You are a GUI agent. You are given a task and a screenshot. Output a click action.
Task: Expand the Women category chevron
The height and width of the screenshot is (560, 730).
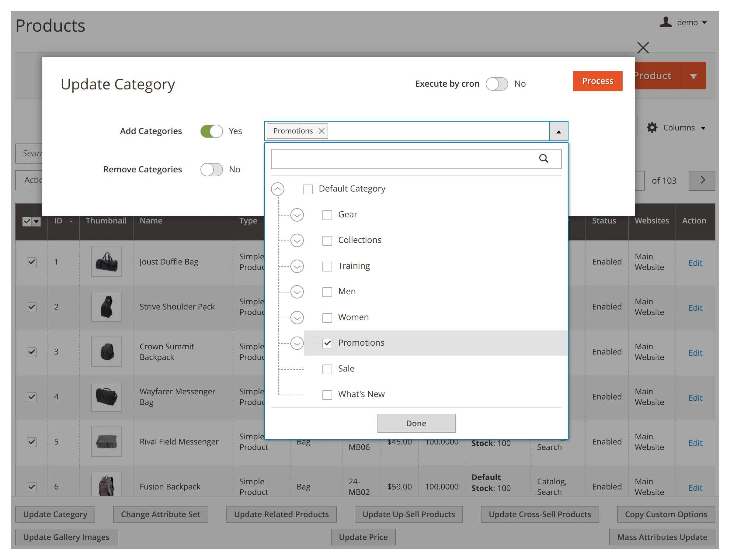297,318
